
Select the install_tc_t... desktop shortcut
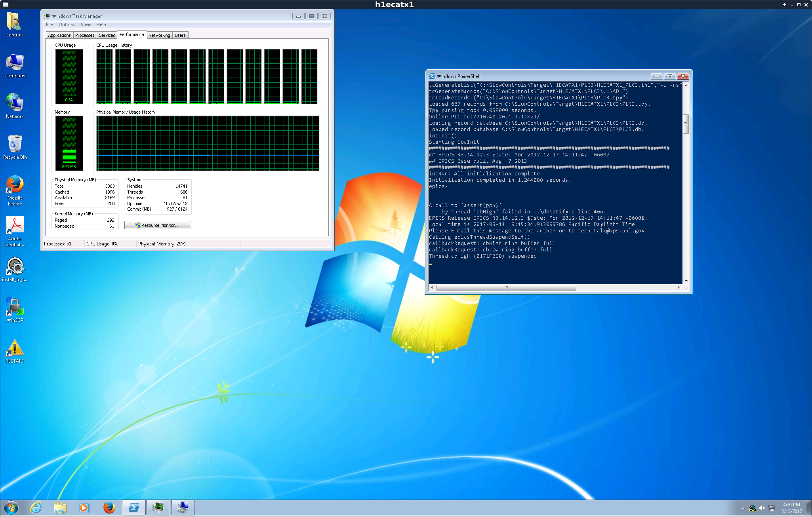point(15,270)
